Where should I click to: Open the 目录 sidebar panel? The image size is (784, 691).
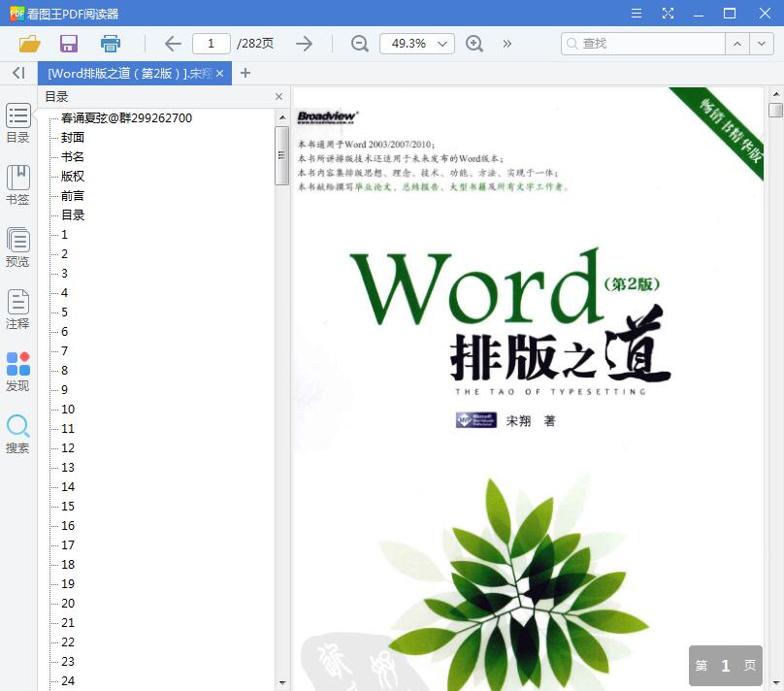click(18, 123)
